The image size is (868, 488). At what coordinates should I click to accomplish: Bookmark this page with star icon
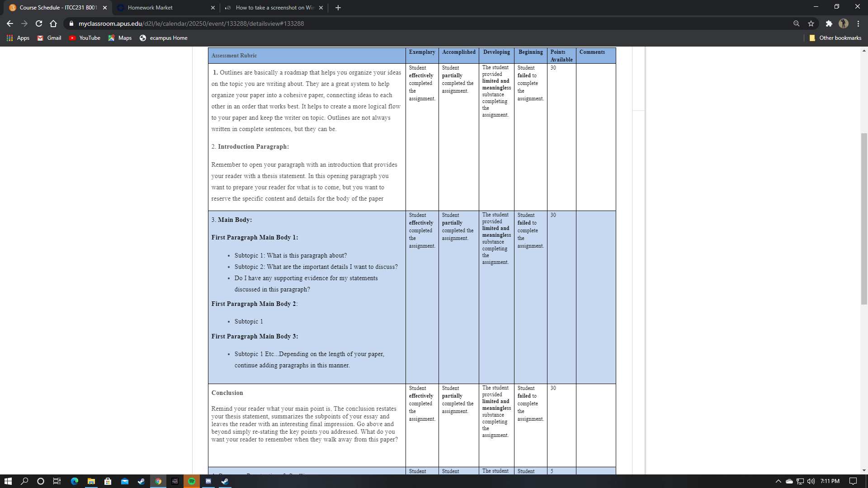pos(811,23)
